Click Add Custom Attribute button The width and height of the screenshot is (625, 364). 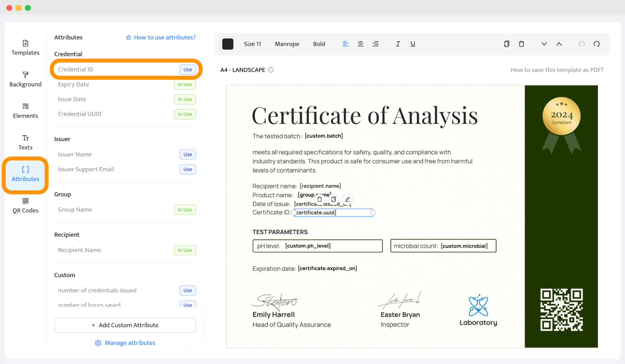pos(125,325)
